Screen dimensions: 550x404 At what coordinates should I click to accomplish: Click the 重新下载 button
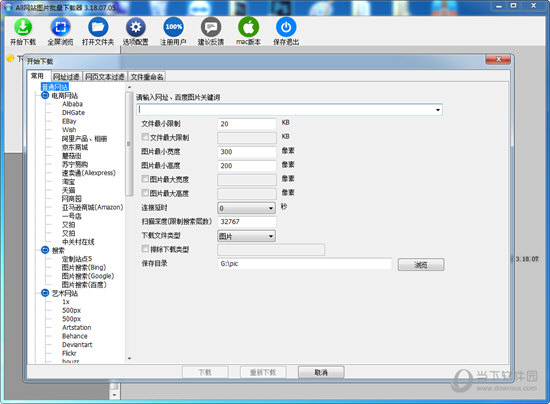click(x=263, y=372)
